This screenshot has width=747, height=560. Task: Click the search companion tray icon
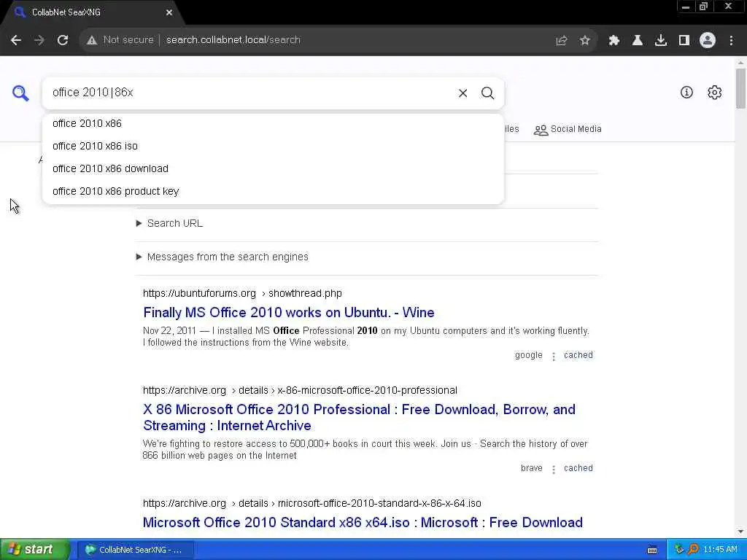tap(693, 550)
